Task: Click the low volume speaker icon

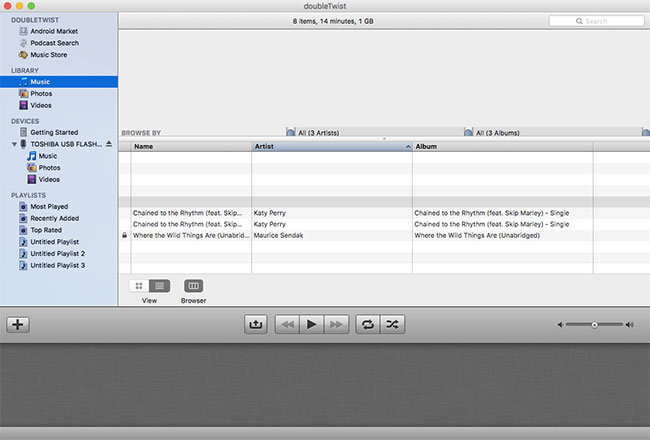Action: click(560, 325)
